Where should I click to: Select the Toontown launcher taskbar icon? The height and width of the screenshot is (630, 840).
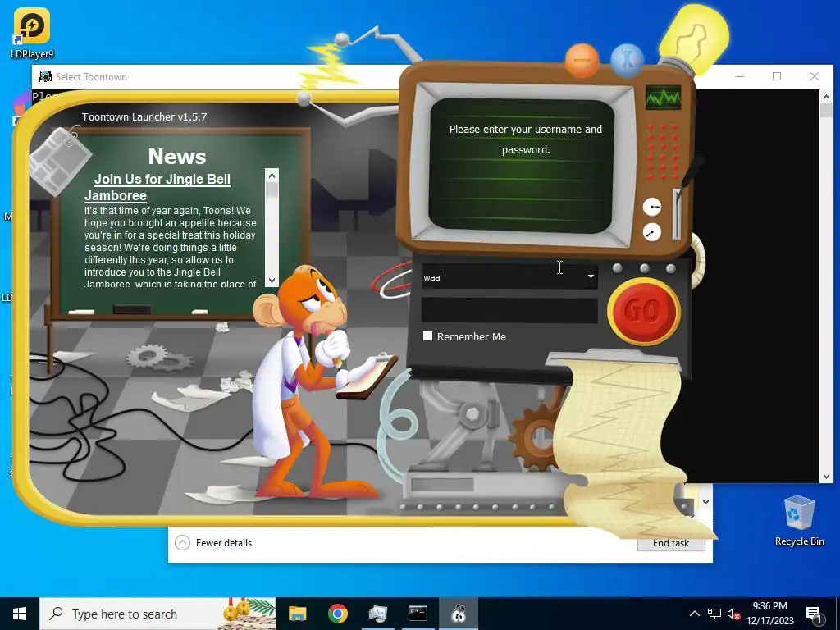click(459, 614)
